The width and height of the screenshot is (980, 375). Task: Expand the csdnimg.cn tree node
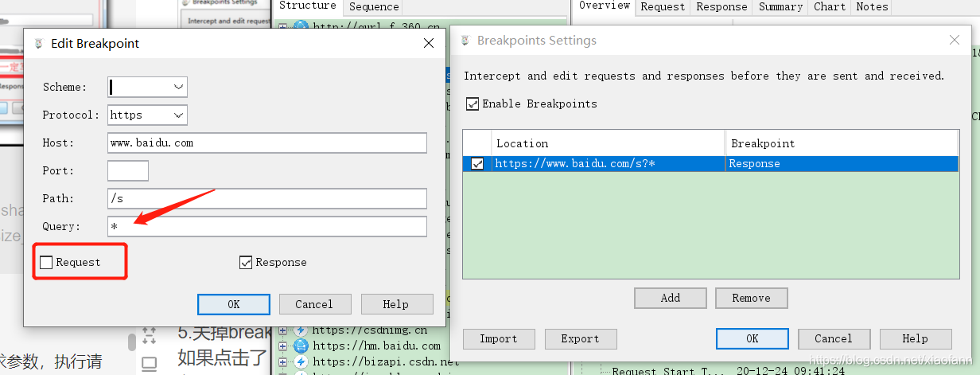pyautogui.click(x=282, y=330)
